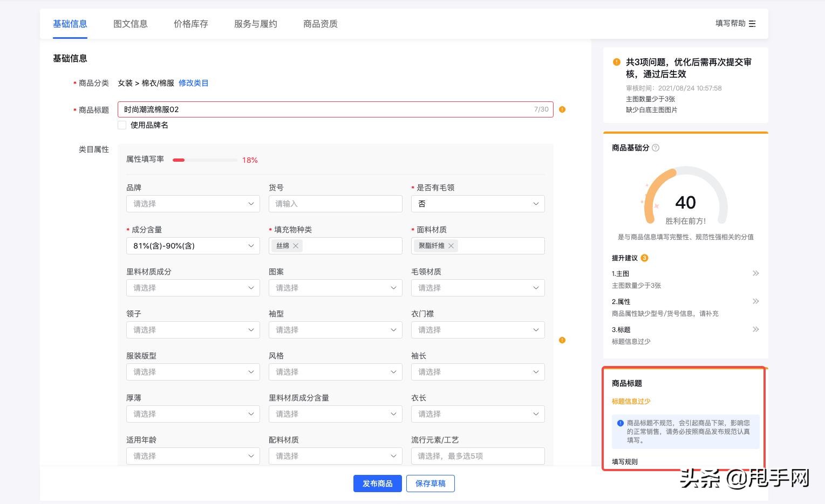825x504 pixels.
Task: Remove the 聚酯纤维 tag via its × icon
Action: pyautogui.click(x=451, y=246)
